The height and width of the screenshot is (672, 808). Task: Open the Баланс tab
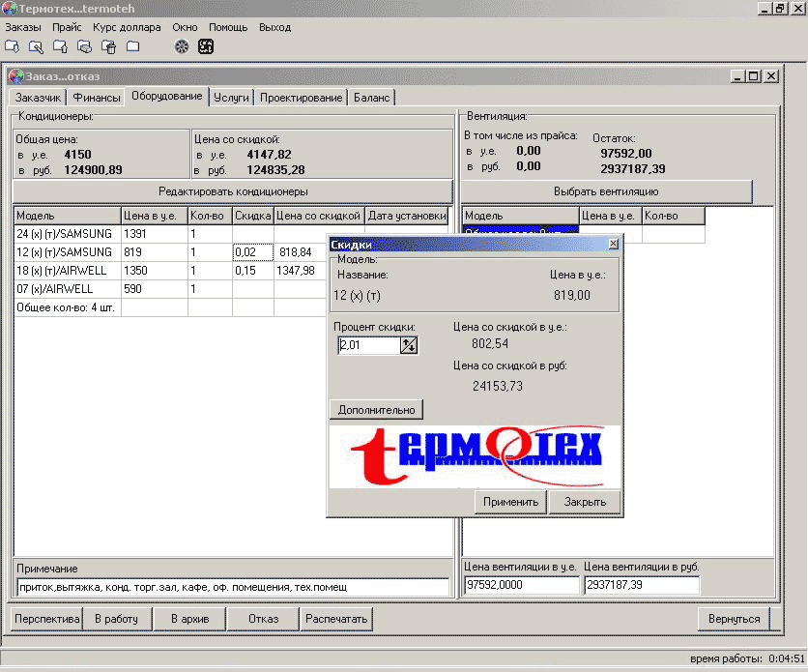click(x=371, y=98)
